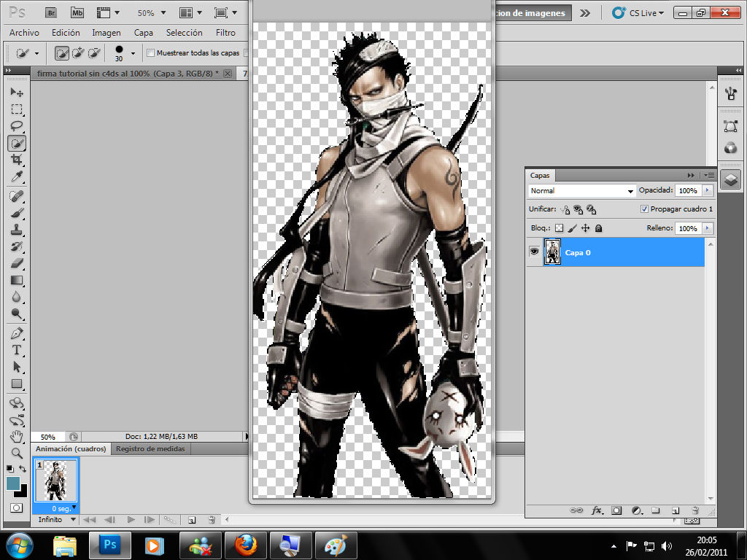Swap foreground and background colors
Screen dimensions: 747x560
tap(22, 469)
